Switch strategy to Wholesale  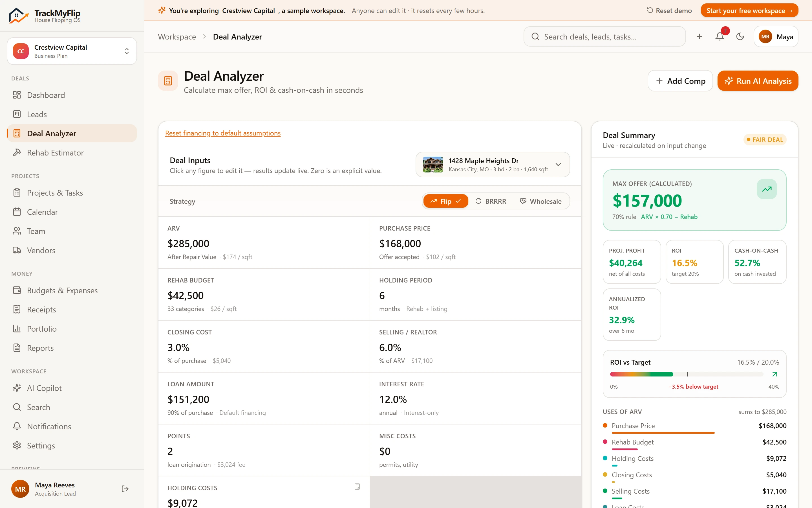point(540,201)
